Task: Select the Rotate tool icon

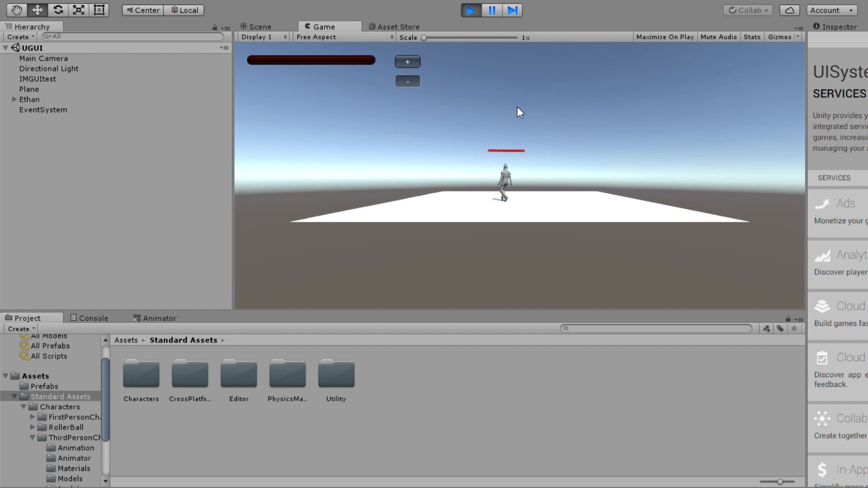Action: point(58,10)
